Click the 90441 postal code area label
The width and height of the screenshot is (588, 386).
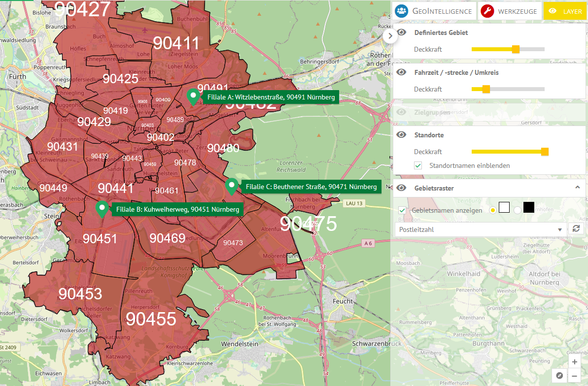[x=115, y=188]
